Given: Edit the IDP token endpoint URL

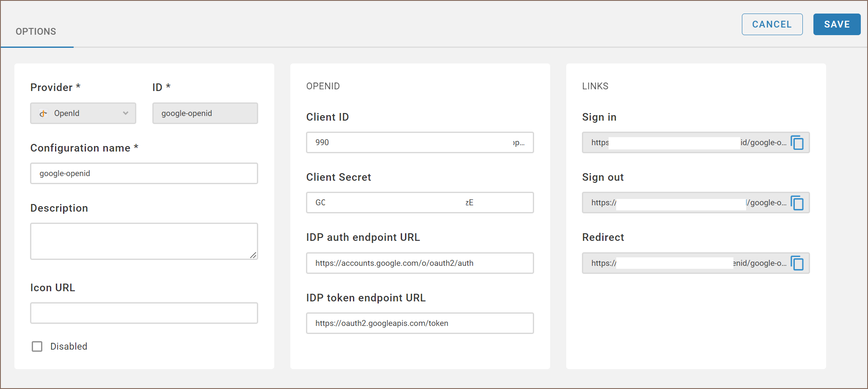Looking at the screenshot, I should click(419, 323).
